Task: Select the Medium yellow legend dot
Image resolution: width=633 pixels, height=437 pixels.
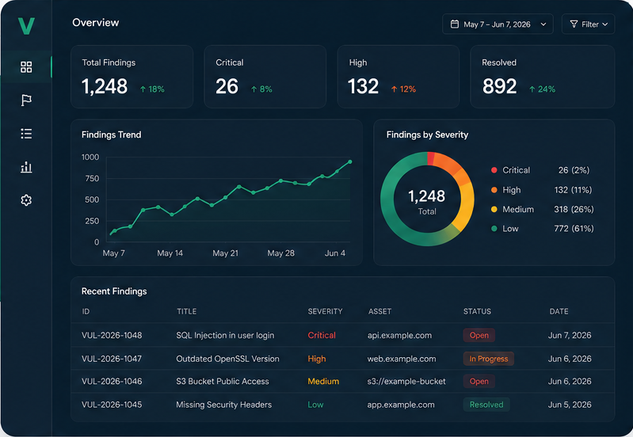Action: point(494,209)
